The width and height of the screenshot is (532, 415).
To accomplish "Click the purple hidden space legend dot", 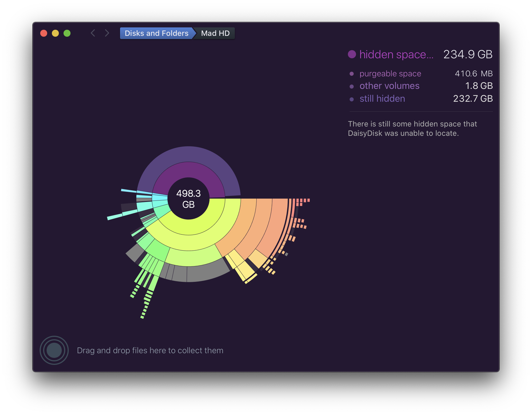I will (x=352, y=54).
